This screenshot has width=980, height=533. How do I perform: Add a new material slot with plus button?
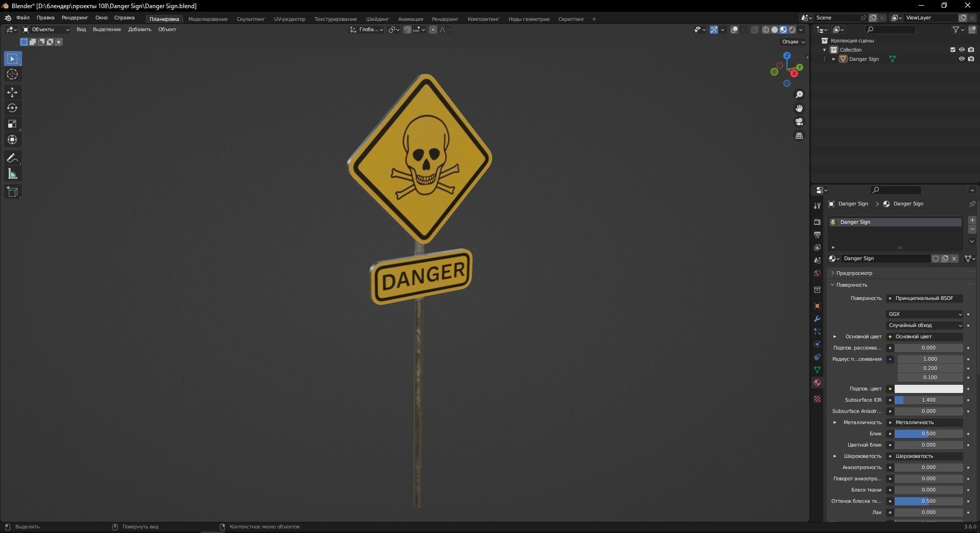972,220
